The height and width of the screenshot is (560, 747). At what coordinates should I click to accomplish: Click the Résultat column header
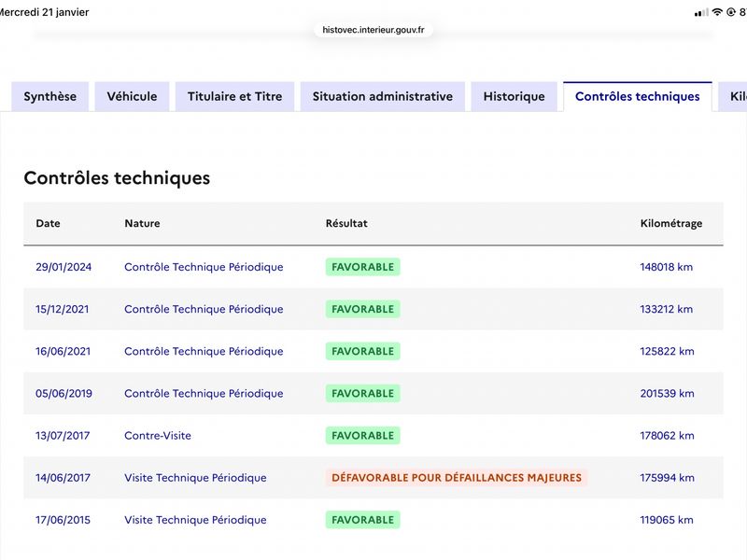pyautogui.click(x=346, y=223)
